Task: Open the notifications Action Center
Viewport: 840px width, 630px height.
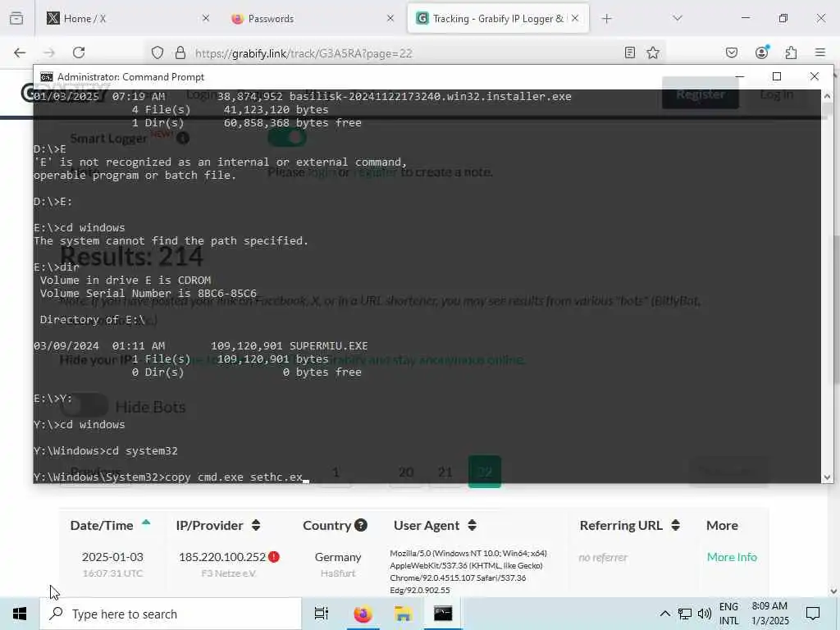Action: point(813,614)
